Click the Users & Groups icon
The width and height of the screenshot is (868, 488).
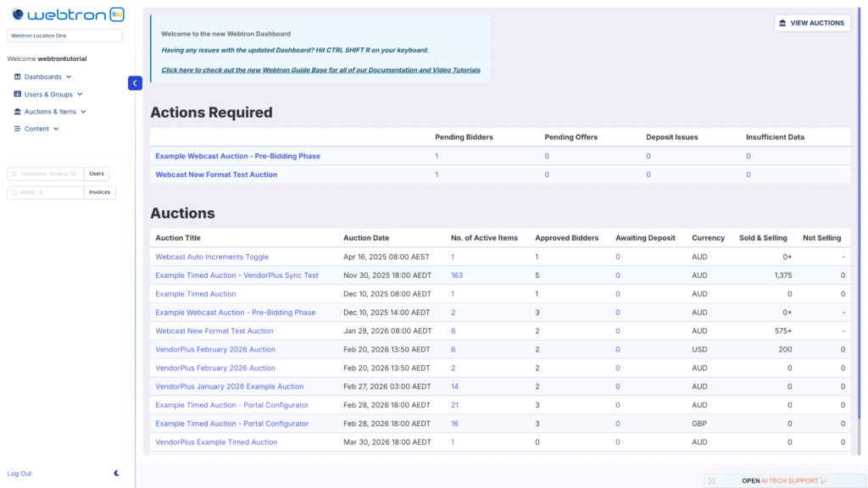tap(18, 94)
